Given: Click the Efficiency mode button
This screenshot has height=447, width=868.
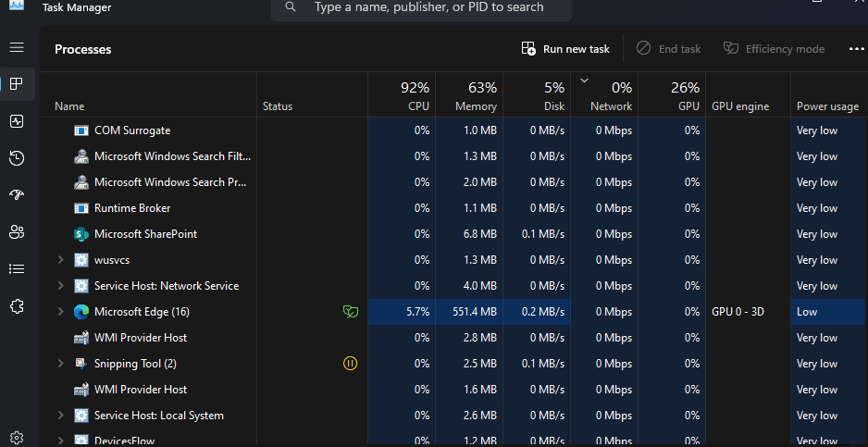Looking at the screenshot, I should (774, 49).
